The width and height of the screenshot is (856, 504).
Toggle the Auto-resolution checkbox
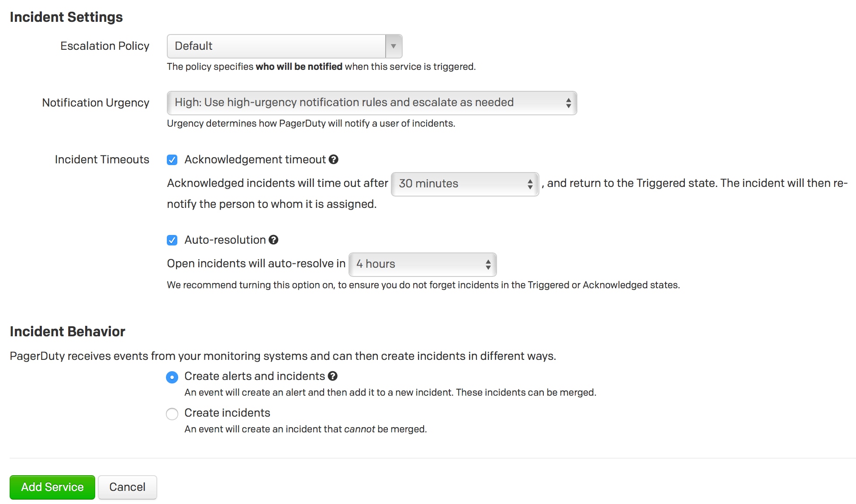[x=172, y=240]
